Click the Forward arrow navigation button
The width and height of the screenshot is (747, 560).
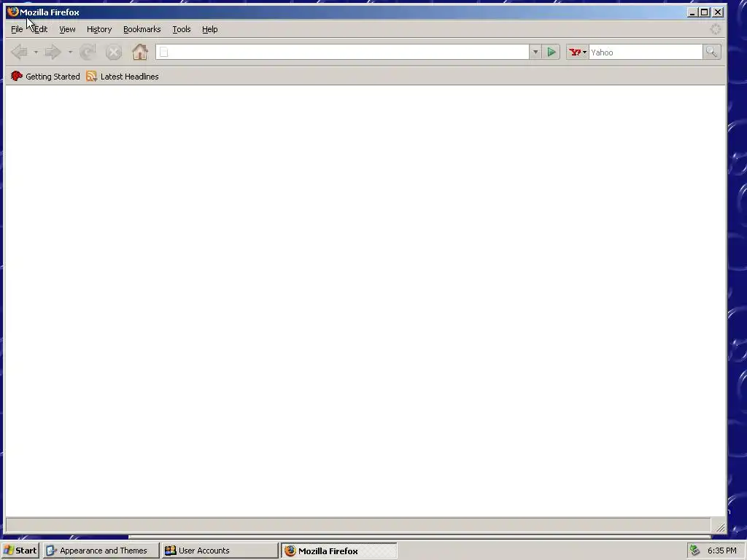(53, 52)
